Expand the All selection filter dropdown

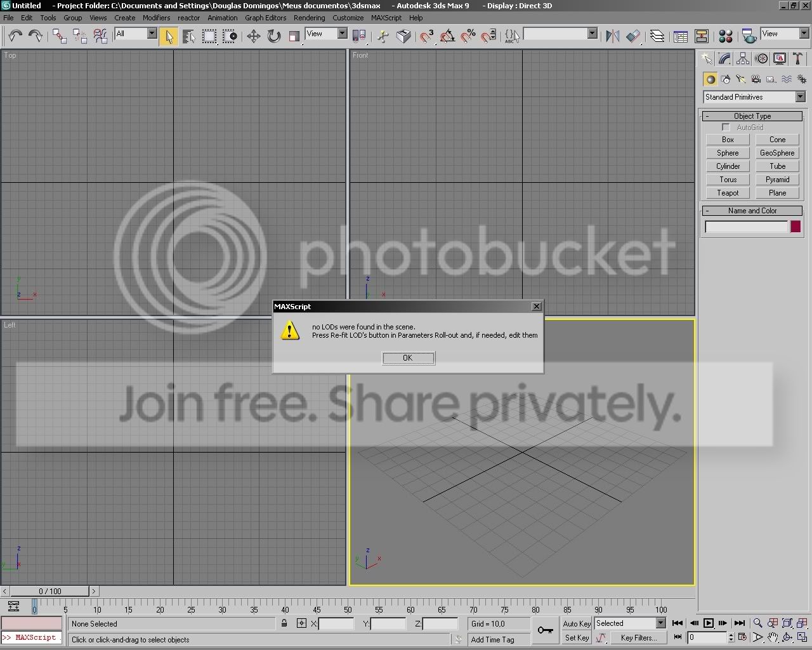click(136, 34)
